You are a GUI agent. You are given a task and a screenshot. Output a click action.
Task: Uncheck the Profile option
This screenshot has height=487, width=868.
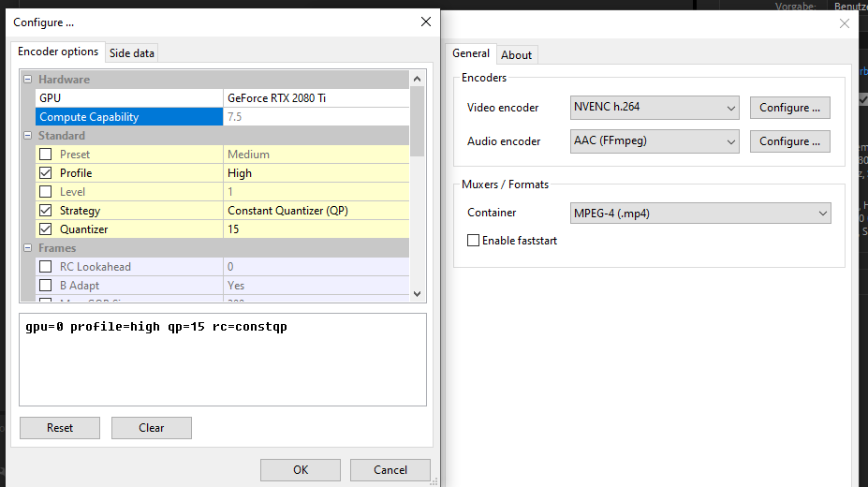(45, 173)
